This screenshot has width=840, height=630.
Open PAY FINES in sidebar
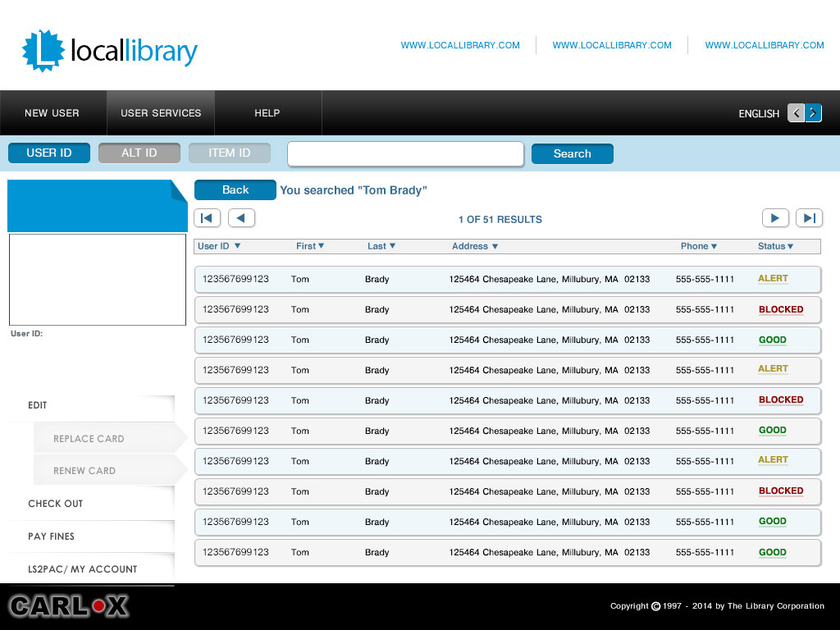[52, 536]
